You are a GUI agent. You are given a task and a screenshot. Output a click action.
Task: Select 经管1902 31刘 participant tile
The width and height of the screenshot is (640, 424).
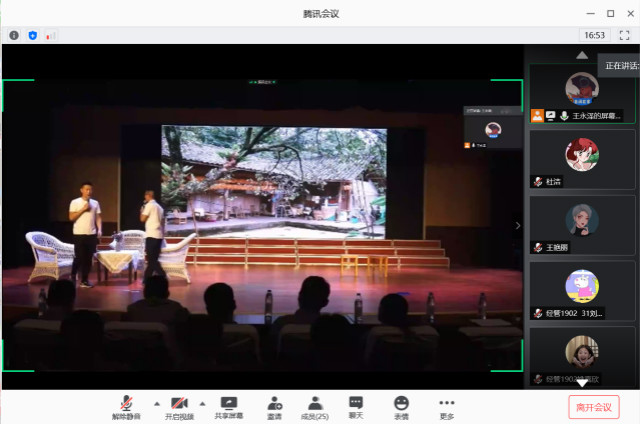click(582, 291)
